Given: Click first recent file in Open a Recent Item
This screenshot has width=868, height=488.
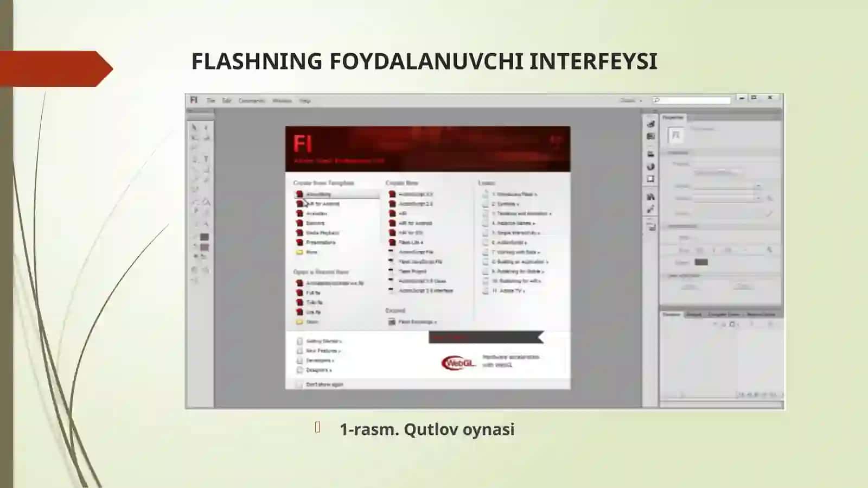Looking at the screenshot, I should (x=329, y=283).
